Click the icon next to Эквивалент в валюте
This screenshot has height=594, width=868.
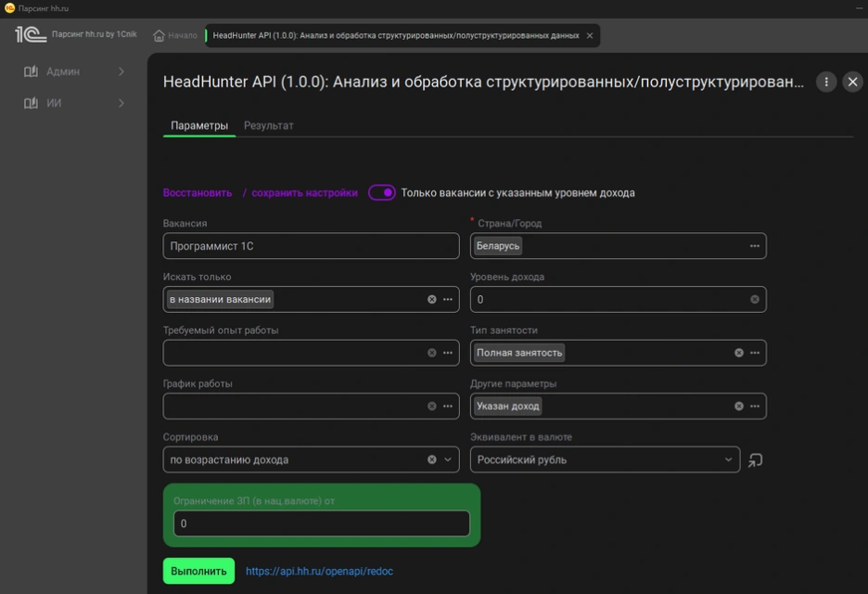tap(756, 460)
